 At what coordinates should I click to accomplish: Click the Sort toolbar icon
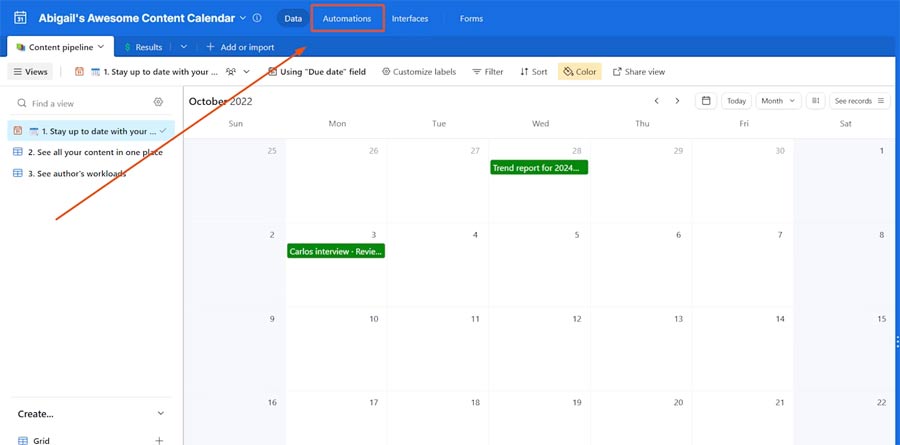533,72
